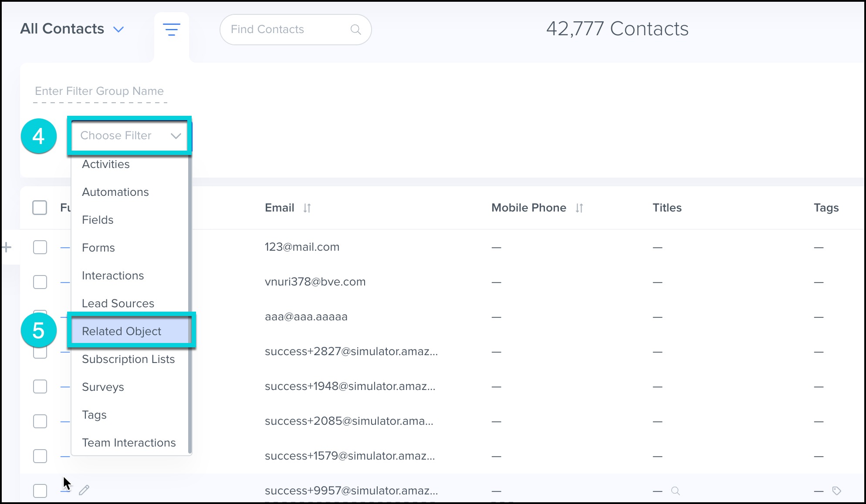This screenshot has width=866, height=504.
Task: Click the filter lines icon tab
Action: pyautogui.click(x=171, y=30)
